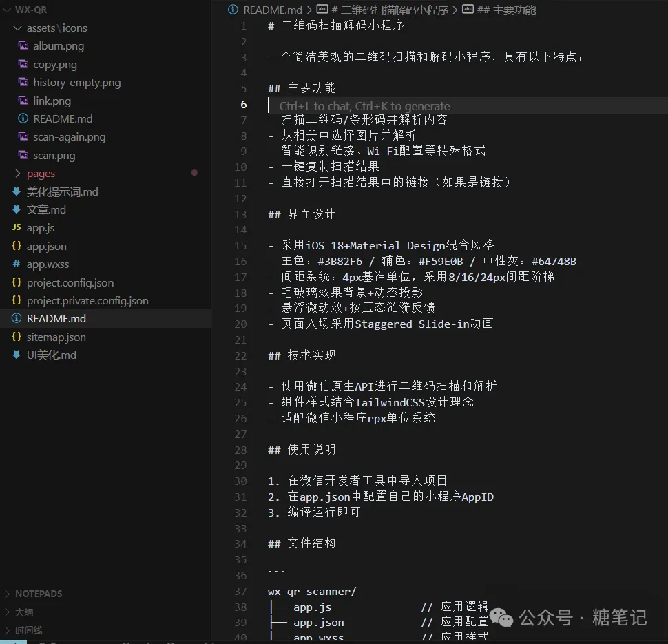This screenshot has width=668, height=644.
Task: Open app.wxss file
Action: coord(48,264)
